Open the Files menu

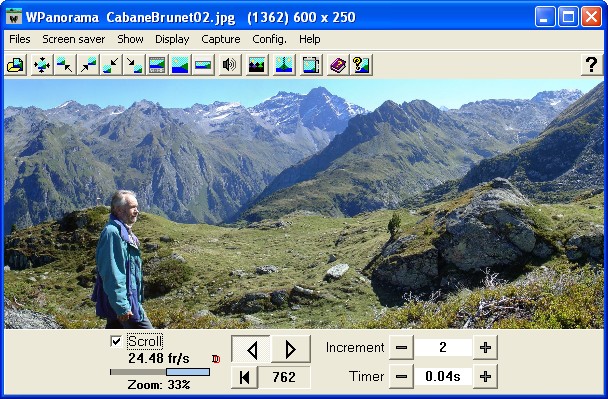point(19,39)
